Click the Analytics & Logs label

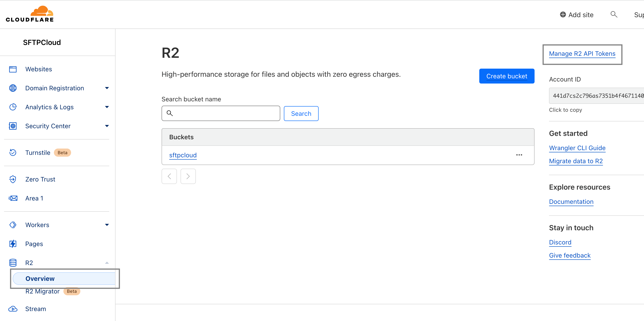click(49, 107)
